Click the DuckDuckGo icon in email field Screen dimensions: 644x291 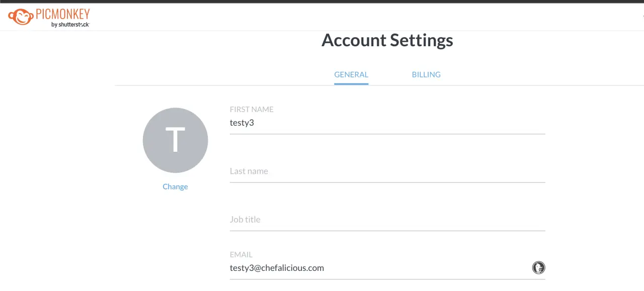click(538, 267)
